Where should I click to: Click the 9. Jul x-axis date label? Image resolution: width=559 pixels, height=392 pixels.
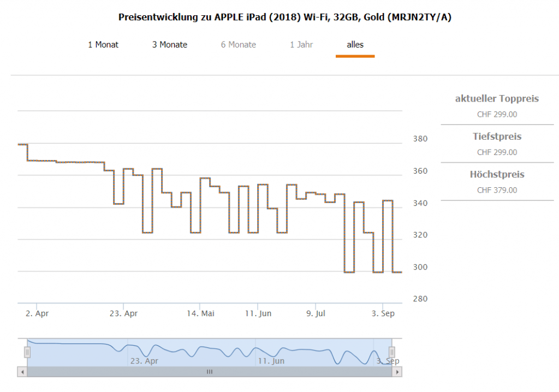point(316,314)
